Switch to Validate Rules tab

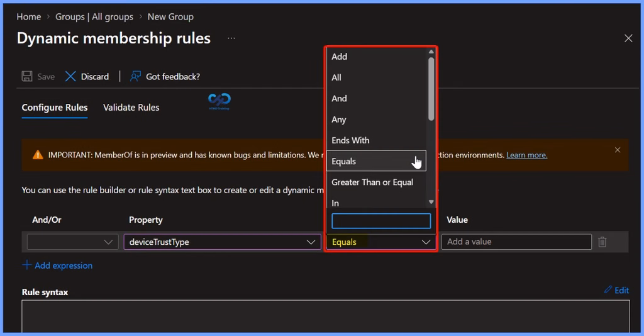[x=131, y=108]
